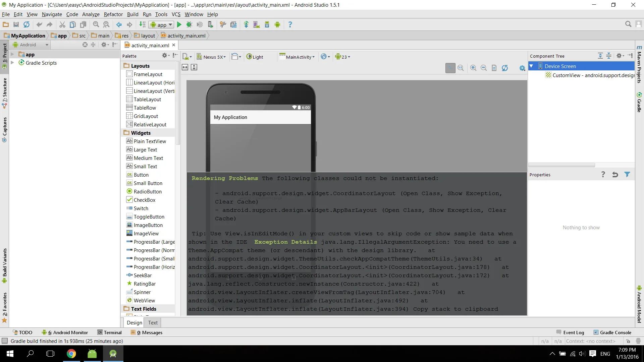This screenshot has width=644, height=362.
Task: Open the app run configuration dropdown
Action: (162, 25)
